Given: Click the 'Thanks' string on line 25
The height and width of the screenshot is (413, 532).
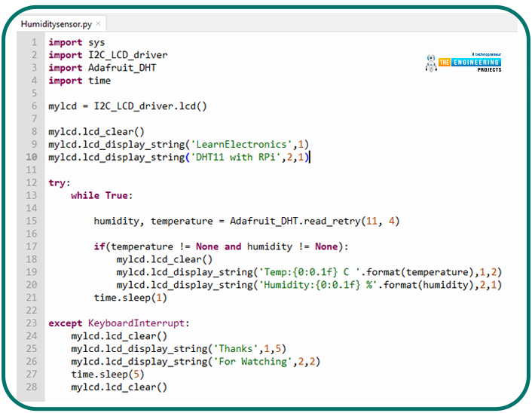Looking at the screenshot, I should 235,349.
